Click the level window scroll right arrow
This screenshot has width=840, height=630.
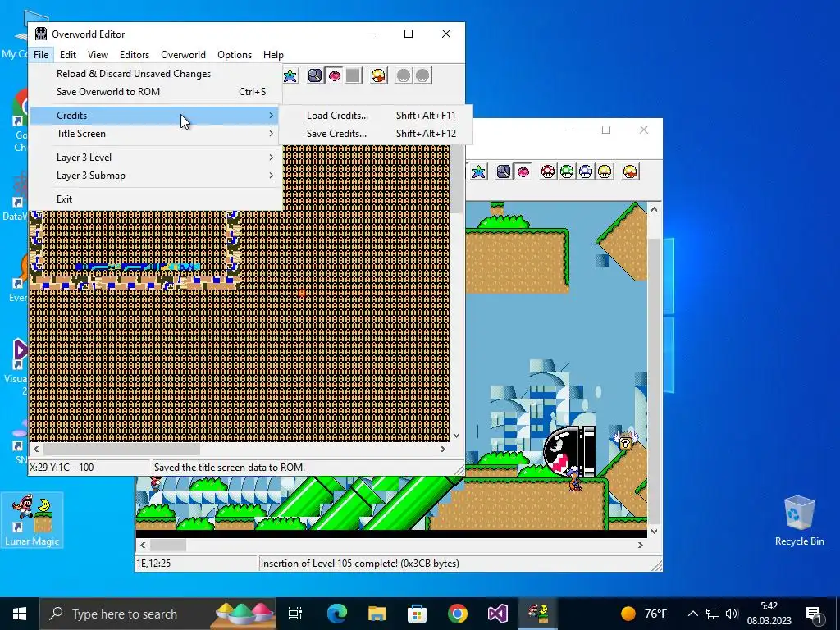(640, 545)
